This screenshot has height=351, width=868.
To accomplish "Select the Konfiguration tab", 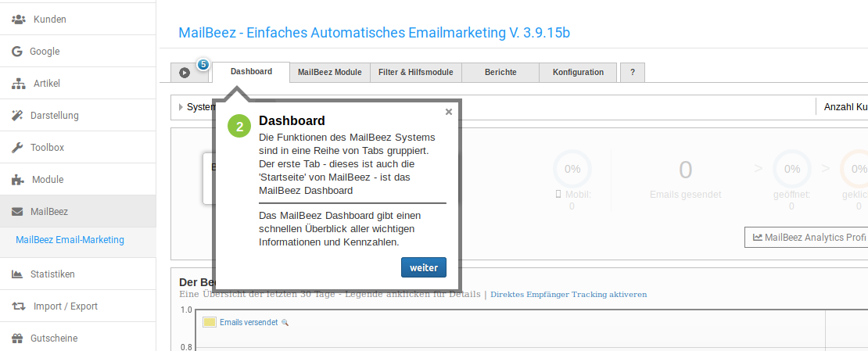I will [x=578, y=72].
